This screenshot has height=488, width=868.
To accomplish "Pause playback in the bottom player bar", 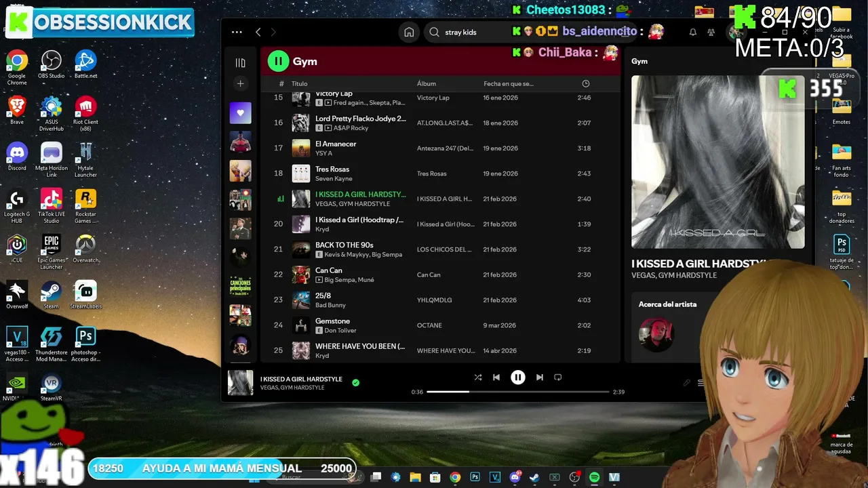I will coord(518,378).
